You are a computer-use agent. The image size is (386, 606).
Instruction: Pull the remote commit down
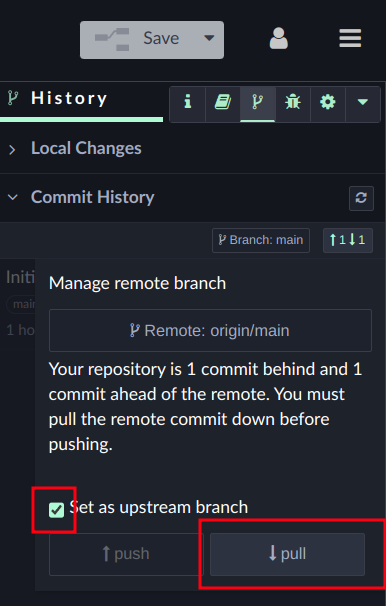click(x=287, y=554)
